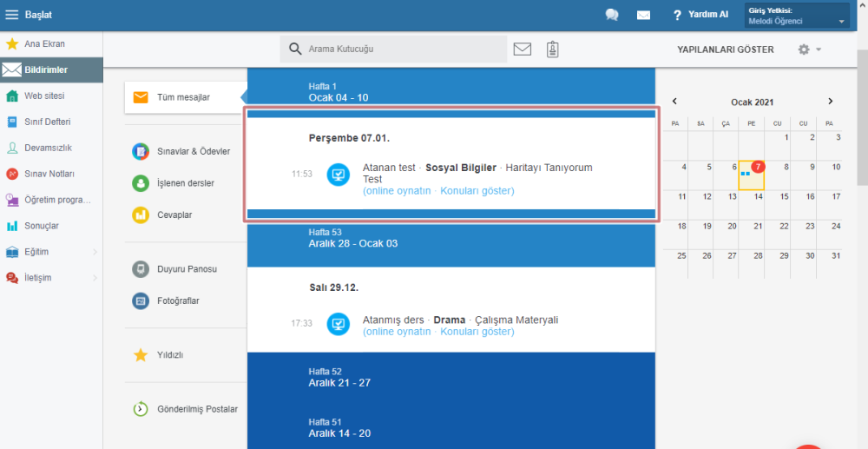Open Sonuçlar in sidebar

pos(51,226)
